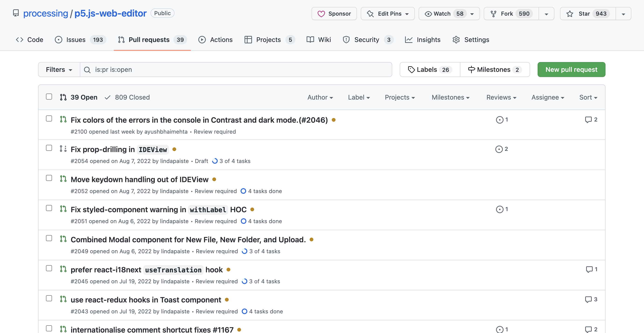Switch to the Issues tab
This screenshot has height=333, width=644.
coord(80,40)
